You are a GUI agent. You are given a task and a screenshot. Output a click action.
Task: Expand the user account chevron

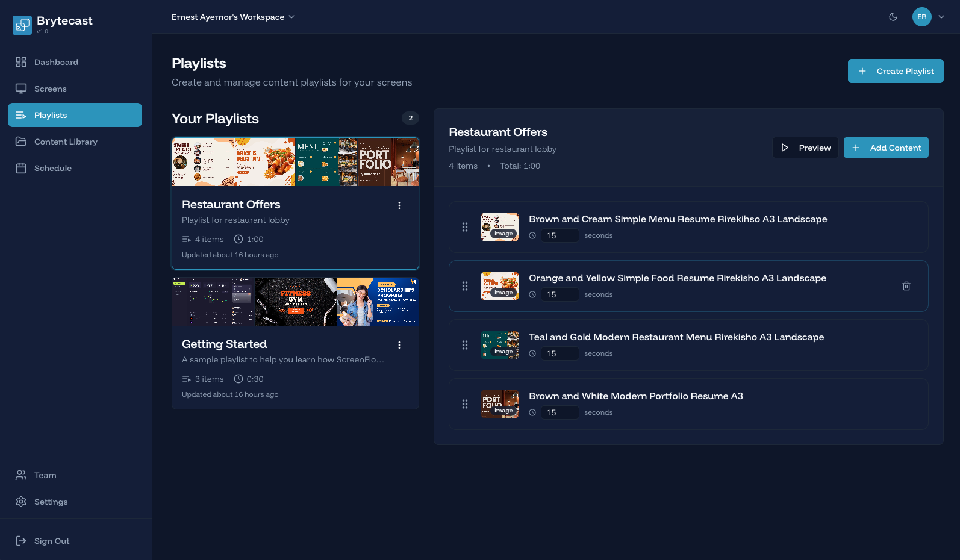click(x=941, y=17)
